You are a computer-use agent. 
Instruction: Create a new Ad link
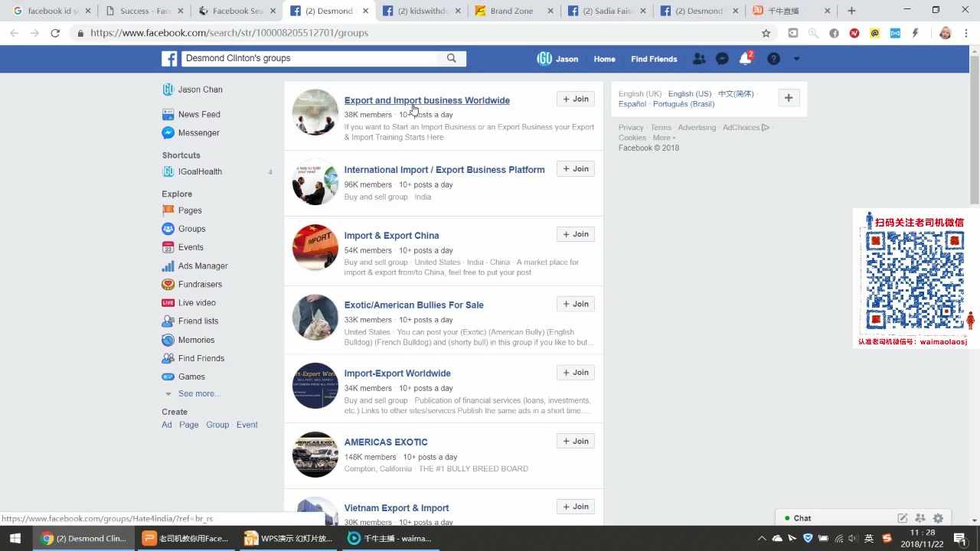pos(167,425)
